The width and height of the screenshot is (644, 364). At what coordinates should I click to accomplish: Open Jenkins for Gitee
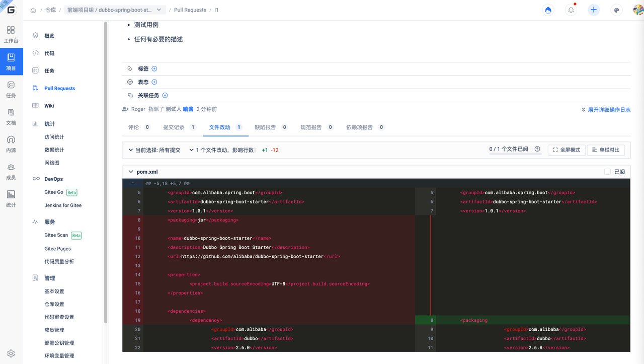[x=63, y=205]
